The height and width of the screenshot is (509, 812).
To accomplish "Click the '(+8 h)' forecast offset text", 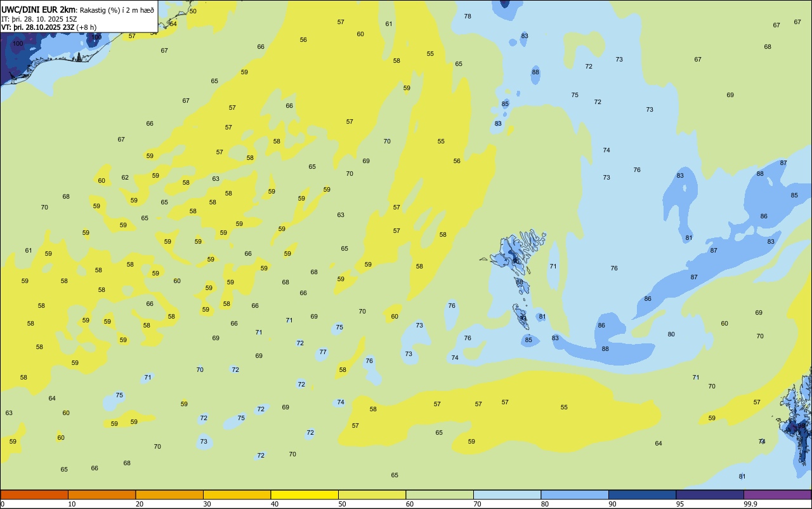I will pos(86,27).
